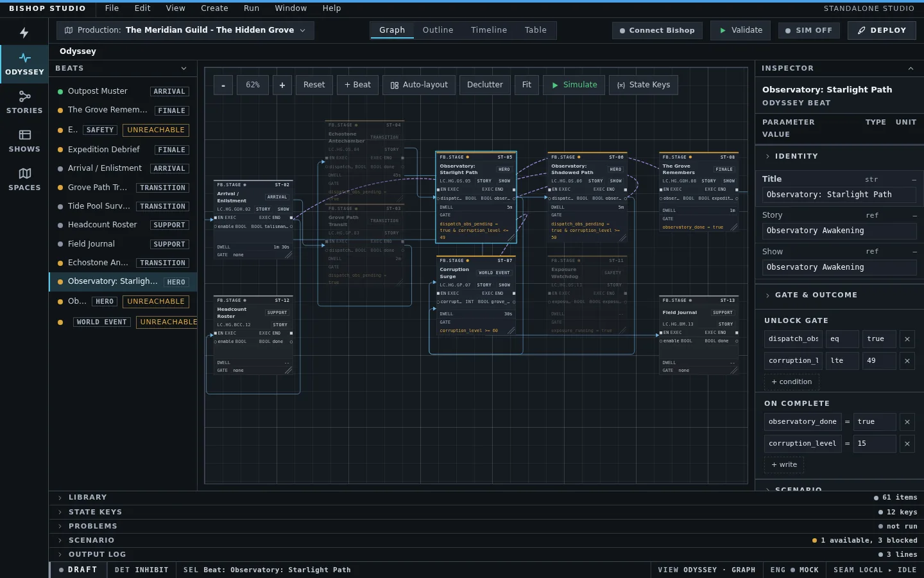Toggle DET INHIBIT in the status bar
Image resolution: width=924 pixels, height=578 pixels.
(x=141, y=570)
